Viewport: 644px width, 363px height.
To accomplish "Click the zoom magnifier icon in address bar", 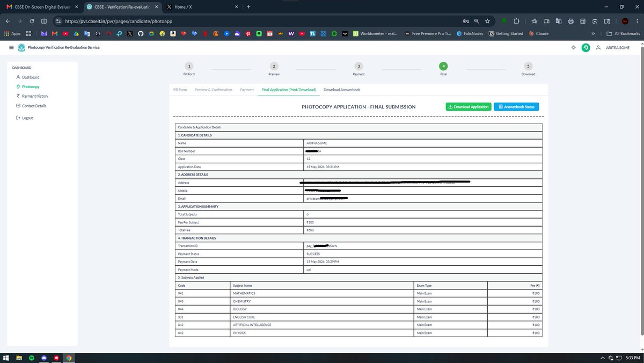I will pos(477,21).
